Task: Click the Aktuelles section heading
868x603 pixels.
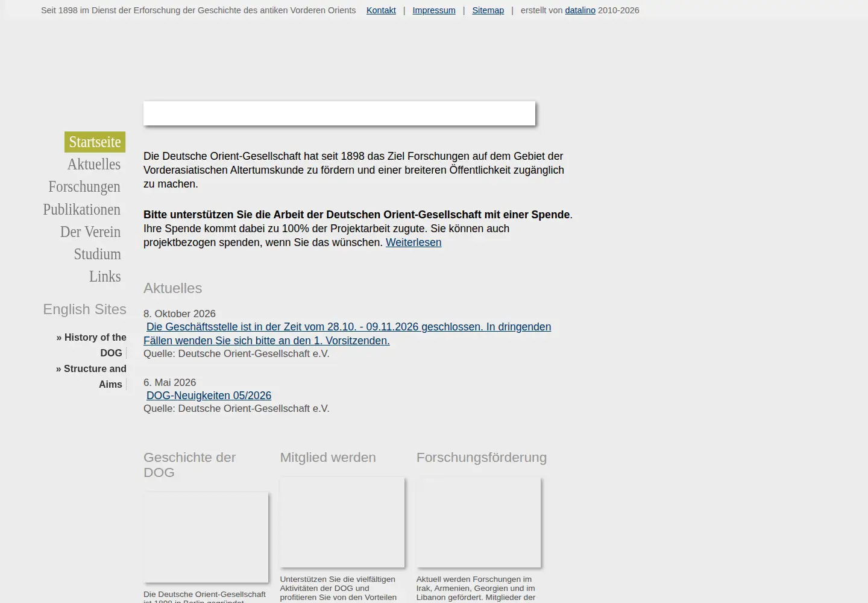Action: click(x=173, y=288)
